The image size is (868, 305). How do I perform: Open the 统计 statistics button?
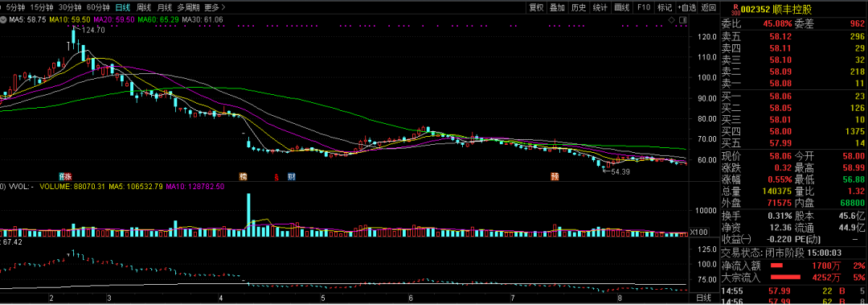600,7
